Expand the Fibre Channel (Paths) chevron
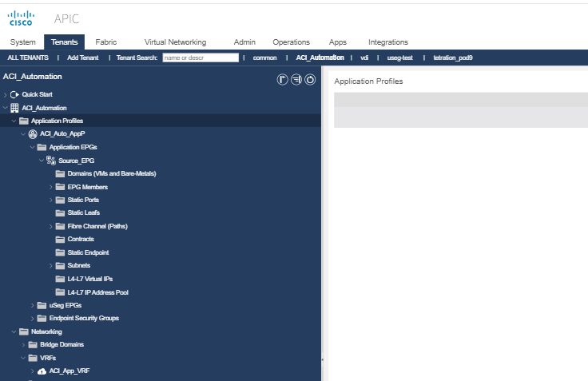 tap(51, 227)
